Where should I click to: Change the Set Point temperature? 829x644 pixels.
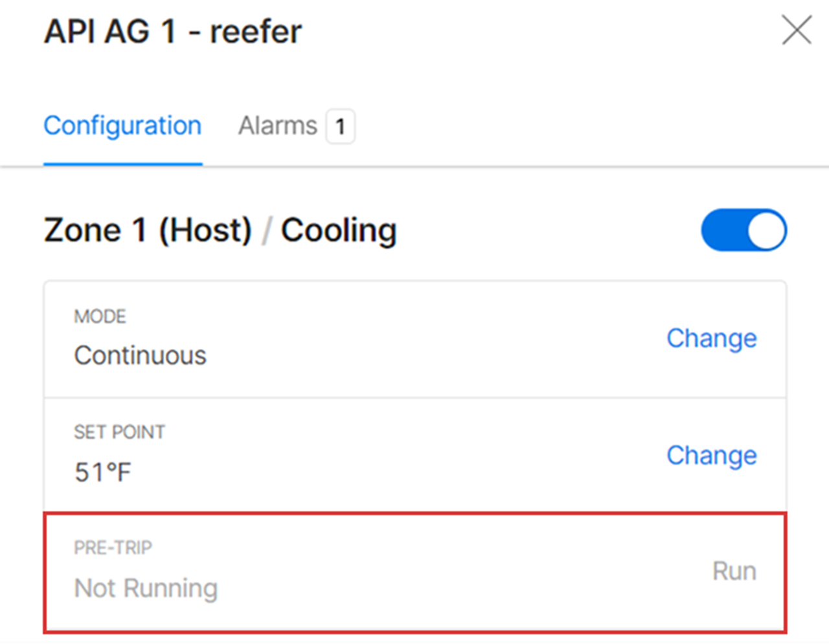tap(711, 456)
